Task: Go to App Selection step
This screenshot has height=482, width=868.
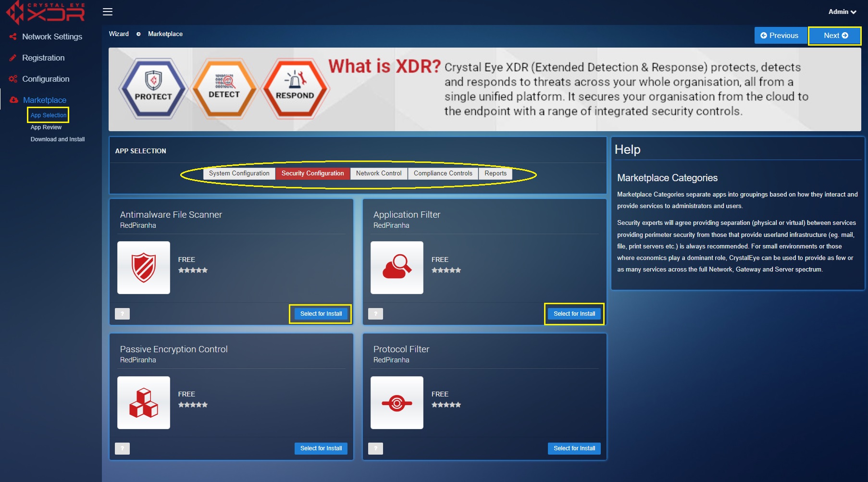Action: [49, 115]
